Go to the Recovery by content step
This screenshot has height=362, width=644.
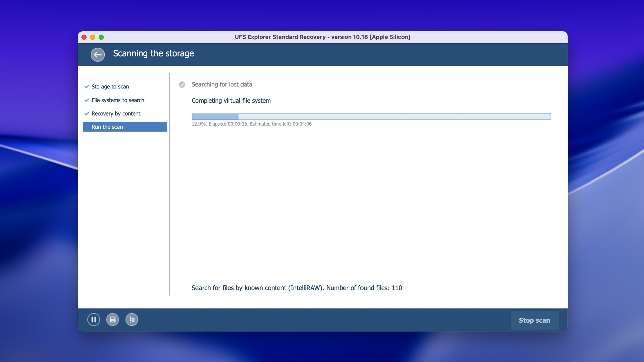click(116, 114)
